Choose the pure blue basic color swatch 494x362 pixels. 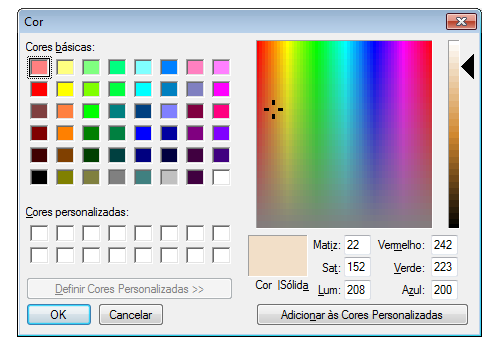[143, 133]
